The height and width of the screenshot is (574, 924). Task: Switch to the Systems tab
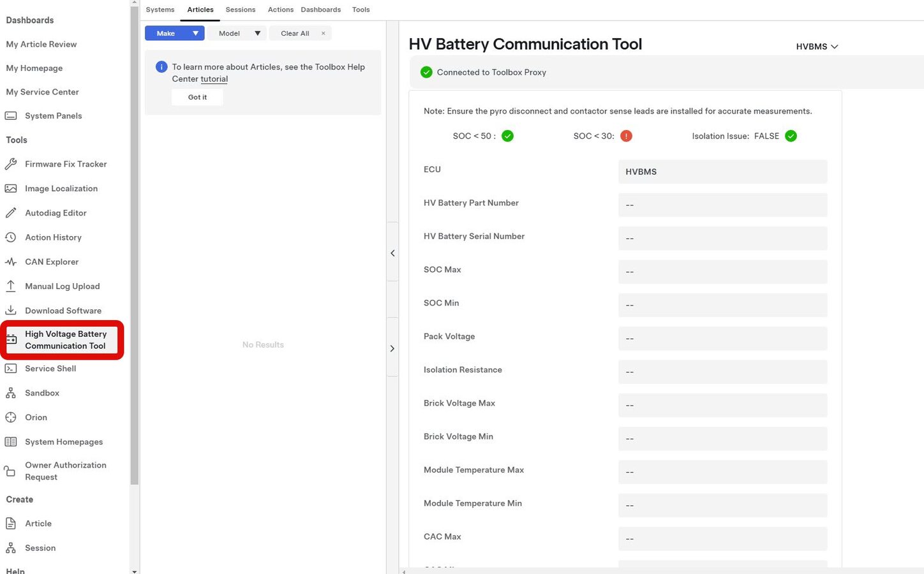click(x=160, y=10)
